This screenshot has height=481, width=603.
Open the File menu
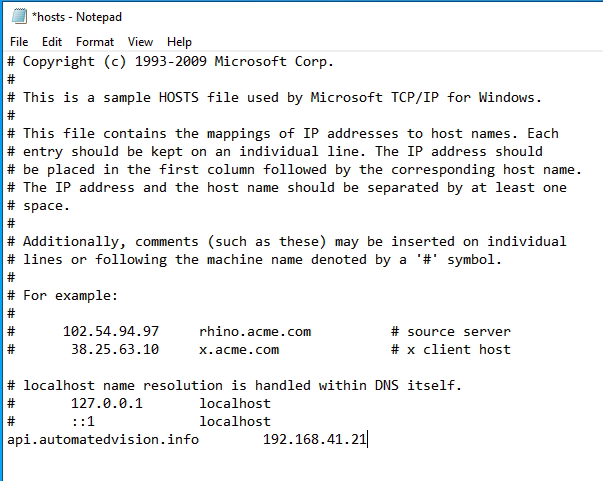19,42
